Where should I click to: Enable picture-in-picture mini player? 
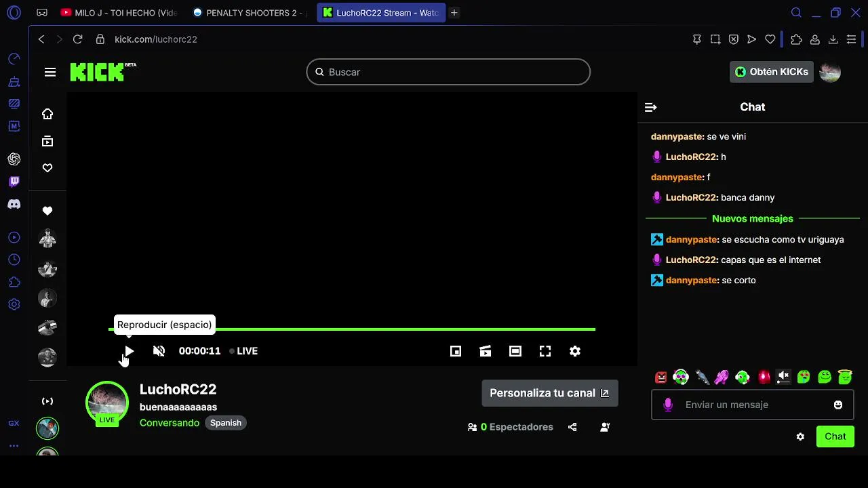click(x=456, y=351)
